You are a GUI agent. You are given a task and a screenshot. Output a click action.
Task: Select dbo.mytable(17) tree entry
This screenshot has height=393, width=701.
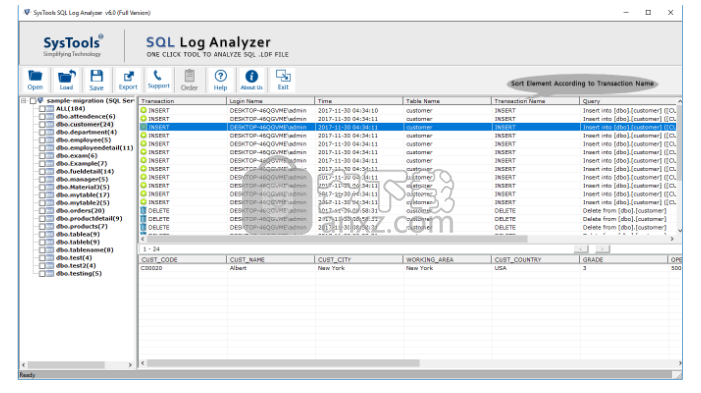[x=83, y=195]
